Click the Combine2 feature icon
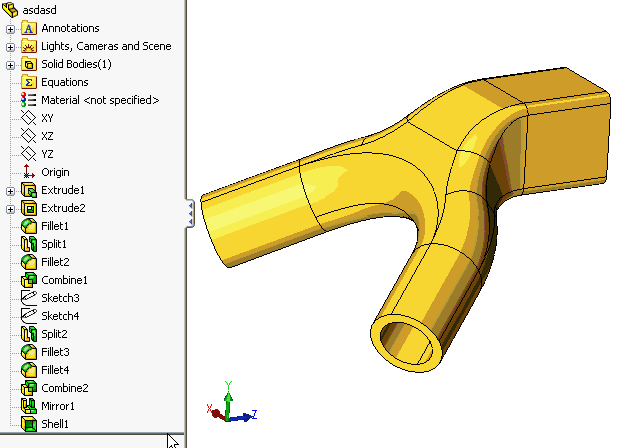 coord(29,388)
